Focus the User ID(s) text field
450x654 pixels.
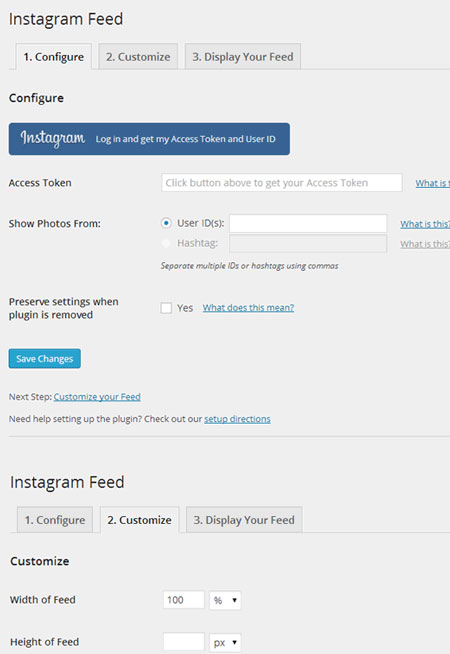point(308,223)
